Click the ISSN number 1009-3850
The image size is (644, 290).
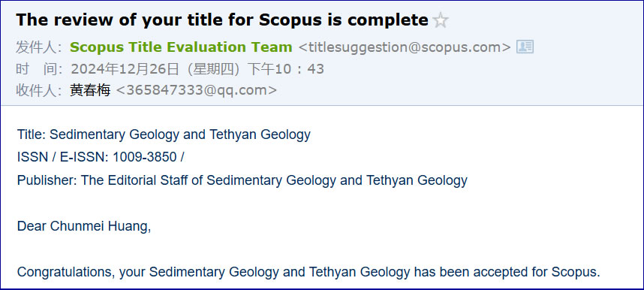tap(145, 157)
